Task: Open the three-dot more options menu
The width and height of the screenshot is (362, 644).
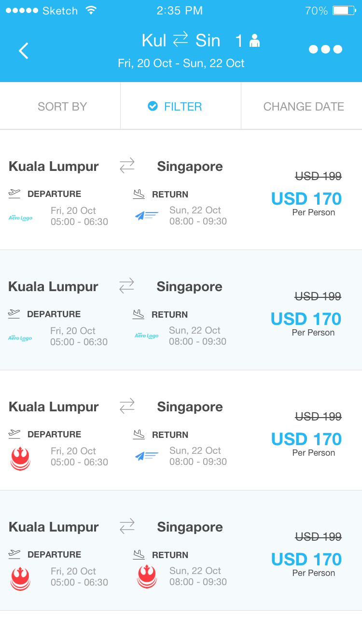Action: click(325, 49)
